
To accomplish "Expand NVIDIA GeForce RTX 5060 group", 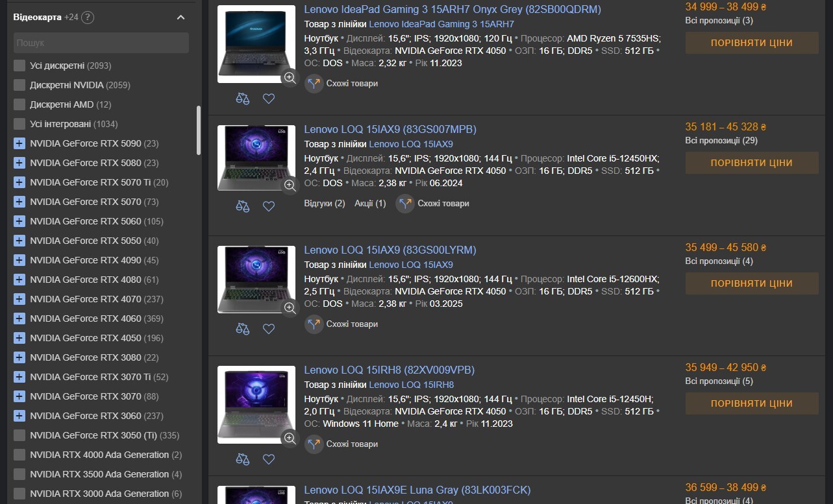I will (x=19, y=221).
